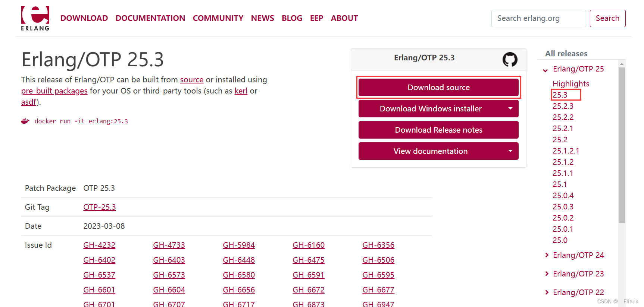Click the Search button
The width and height of the screenshot is (644, 307).
coord(607,18)
